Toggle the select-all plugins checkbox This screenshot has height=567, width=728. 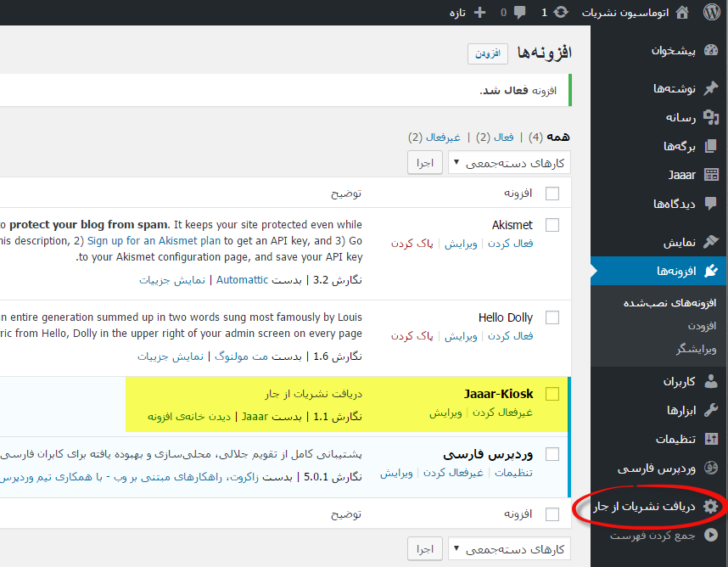552,193
